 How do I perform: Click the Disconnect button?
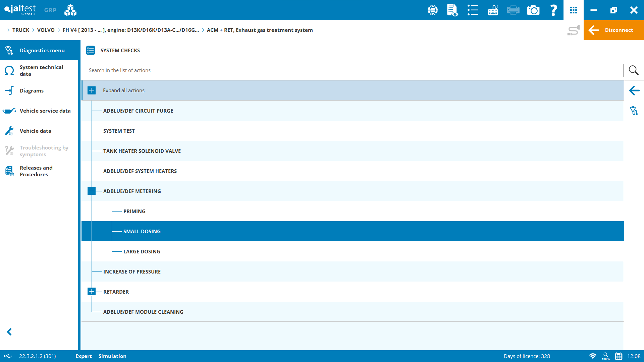coord(614,30)
